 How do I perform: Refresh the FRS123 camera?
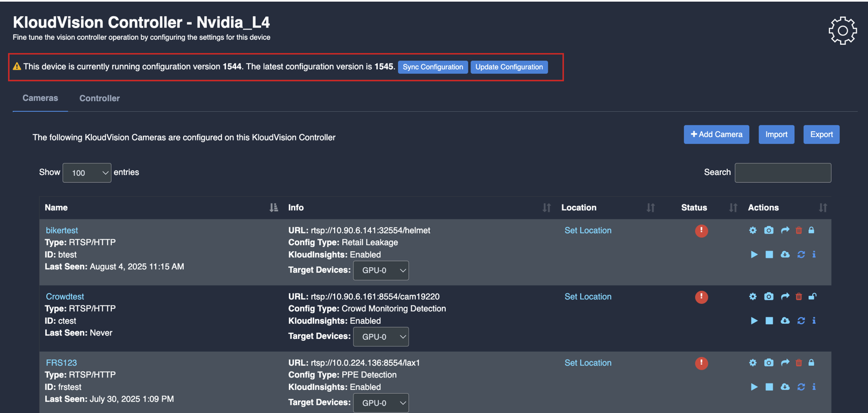tap(801, 387)
